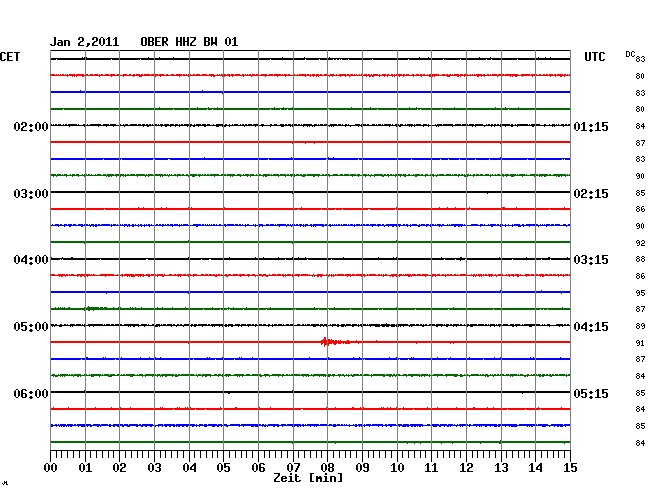Select minute tick label 13
650x494 pixels.
(x=501, y=468)
